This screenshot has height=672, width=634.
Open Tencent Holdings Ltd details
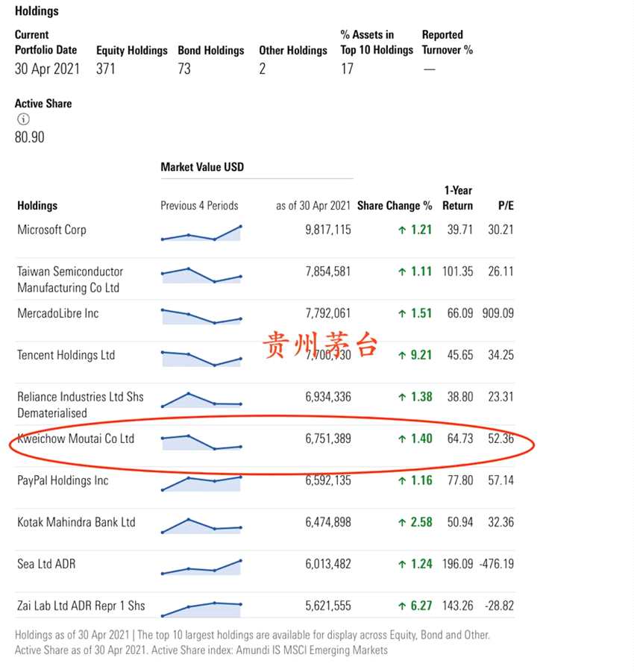click(x=66, y=355)
